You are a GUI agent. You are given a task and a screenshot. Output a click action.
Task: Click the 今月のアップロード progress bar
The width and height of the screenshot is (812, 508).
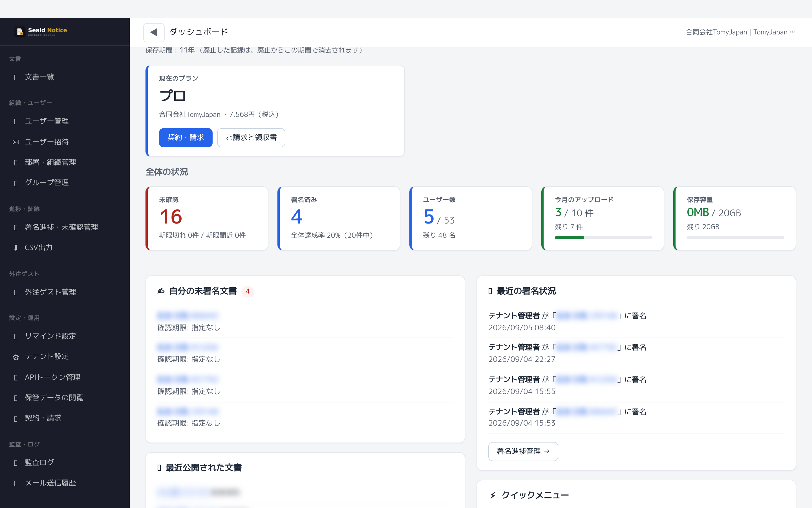coord(603,238)
